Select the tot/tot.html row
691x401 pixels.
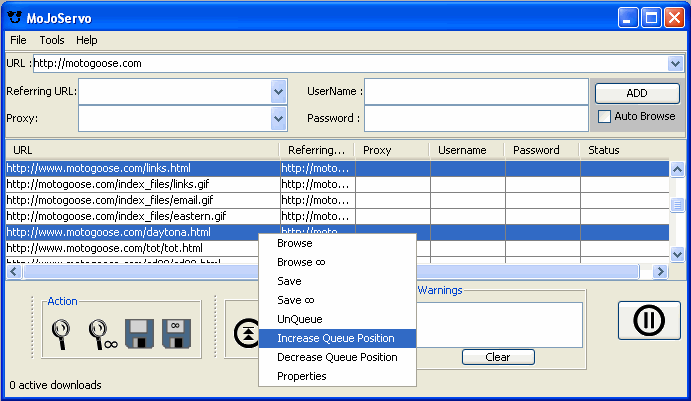(132, 248)
